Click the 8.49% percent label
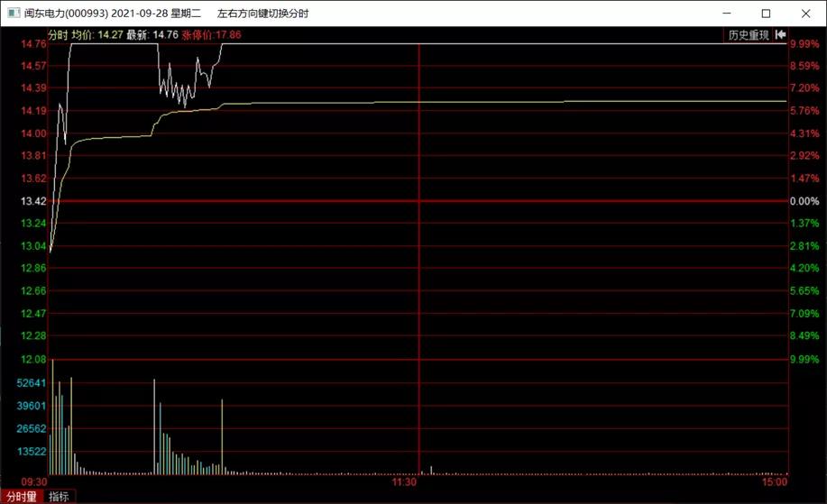 point(804,335)
